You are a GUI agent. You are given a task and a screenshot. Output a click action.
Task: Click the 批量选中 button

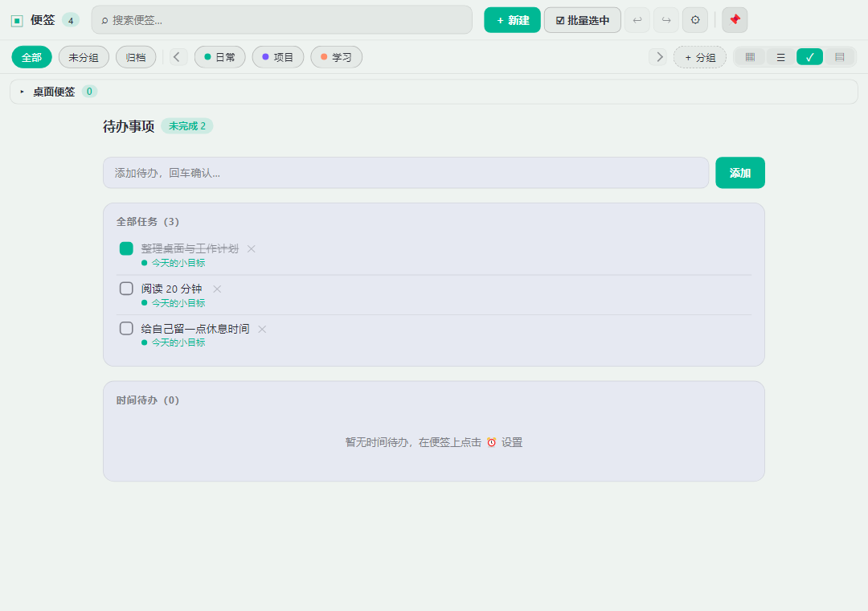pos(583,20)
